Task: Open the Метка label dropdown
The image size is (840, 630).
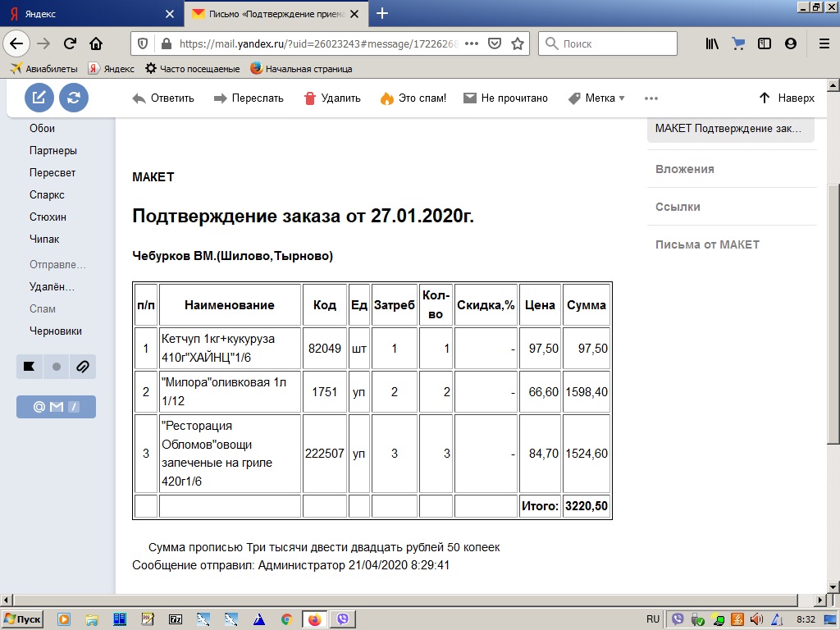Action: point(596,98)
